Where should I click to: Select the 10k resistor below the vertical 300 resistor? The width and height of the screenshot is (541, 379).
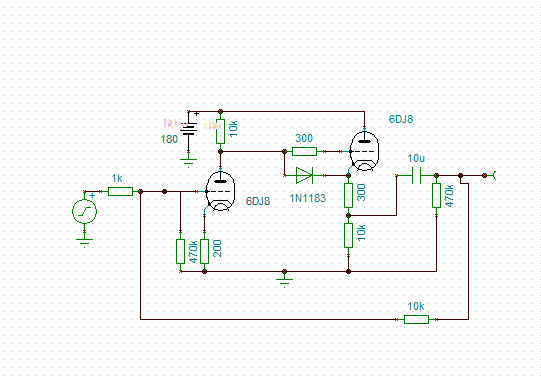tap(348, 235)
